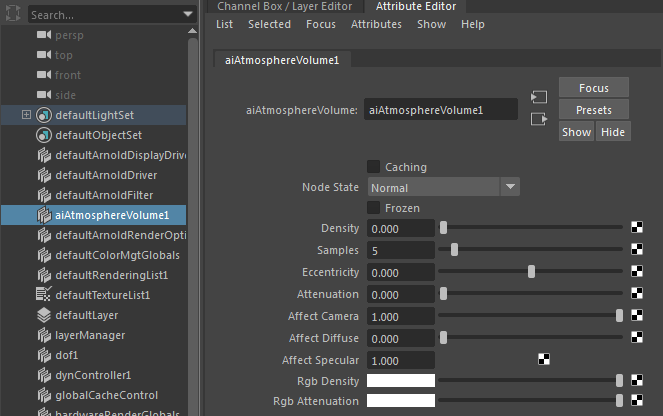The height and width of the screenshot is (416, 663).
Task: Click the layerManager node icon
Action: (x=44, y=335)
